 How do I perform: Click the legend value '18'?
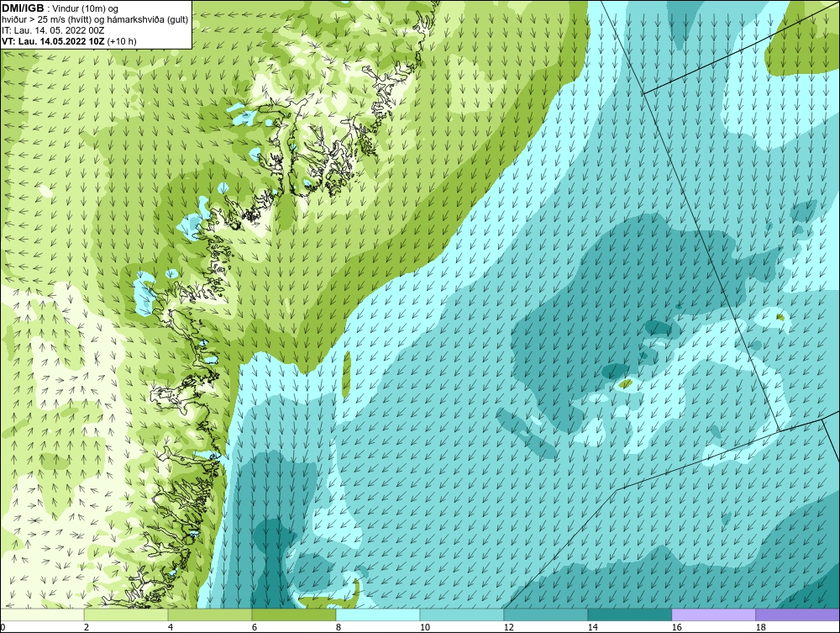point(761,627)
